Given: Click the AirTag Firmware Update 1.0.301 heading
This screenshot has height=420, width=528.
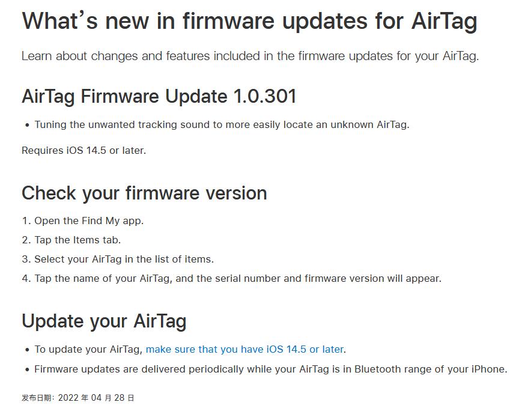Looking at the screenshot, I should (159, 96).
